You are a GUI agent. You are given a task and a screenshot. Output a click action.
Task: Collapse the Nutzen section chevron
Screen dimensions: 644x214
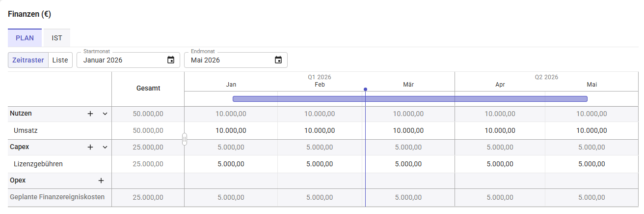pos(105,114)
